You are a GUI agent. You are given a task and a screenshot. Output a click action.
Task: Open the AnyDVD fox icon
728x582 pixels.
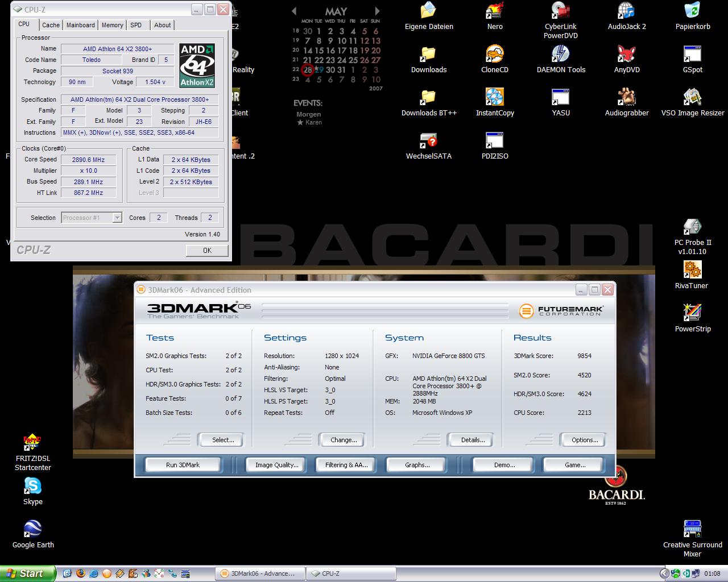627,60
